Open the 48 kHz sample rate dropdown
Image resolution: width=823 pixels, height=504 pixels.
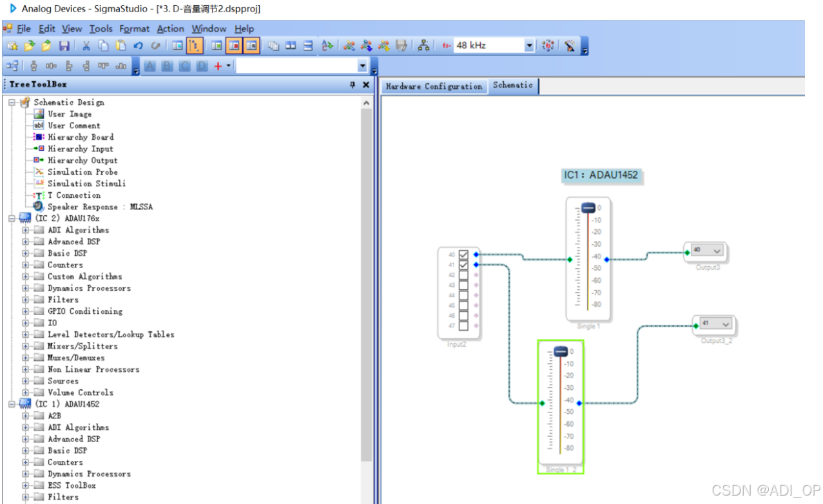529,46
